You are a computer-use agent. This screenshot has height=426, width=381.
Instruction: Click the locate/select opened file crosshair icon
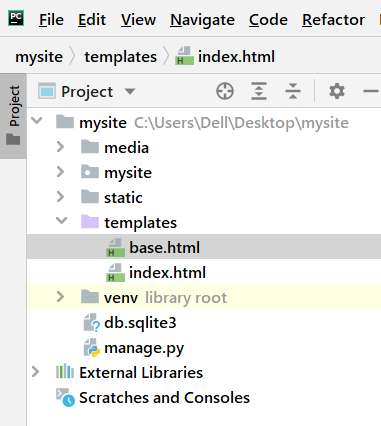(225, 91)
